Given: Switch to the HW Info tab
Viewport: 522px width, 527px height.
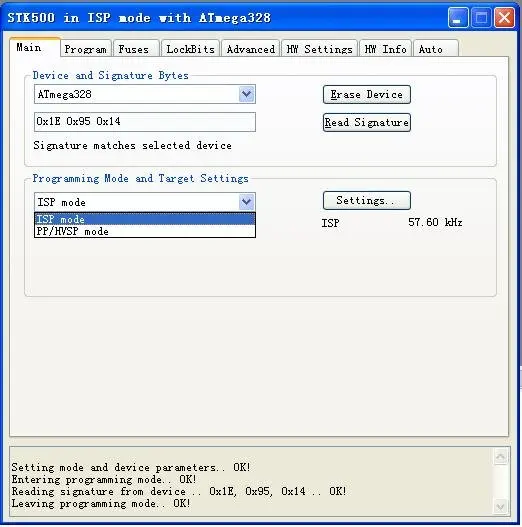Looking at the screenshot, I should [386, 49].
